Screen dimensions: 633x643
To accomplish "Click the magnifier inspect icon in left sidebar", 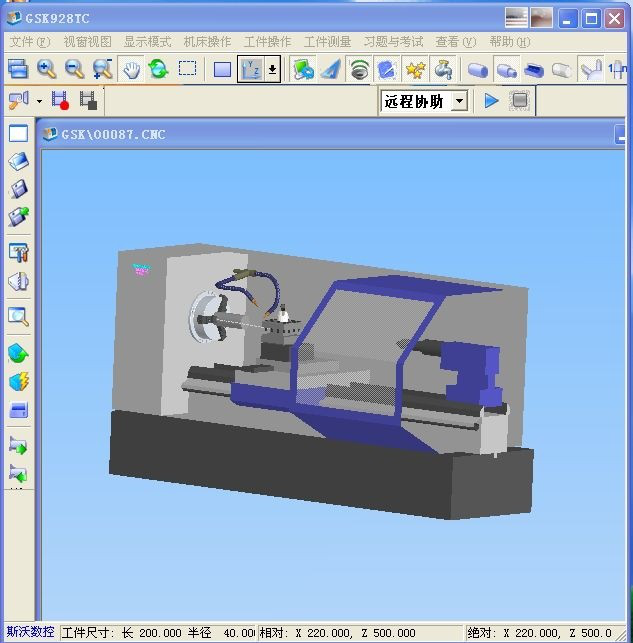I will pyautogui.click(x=18, y=317).
